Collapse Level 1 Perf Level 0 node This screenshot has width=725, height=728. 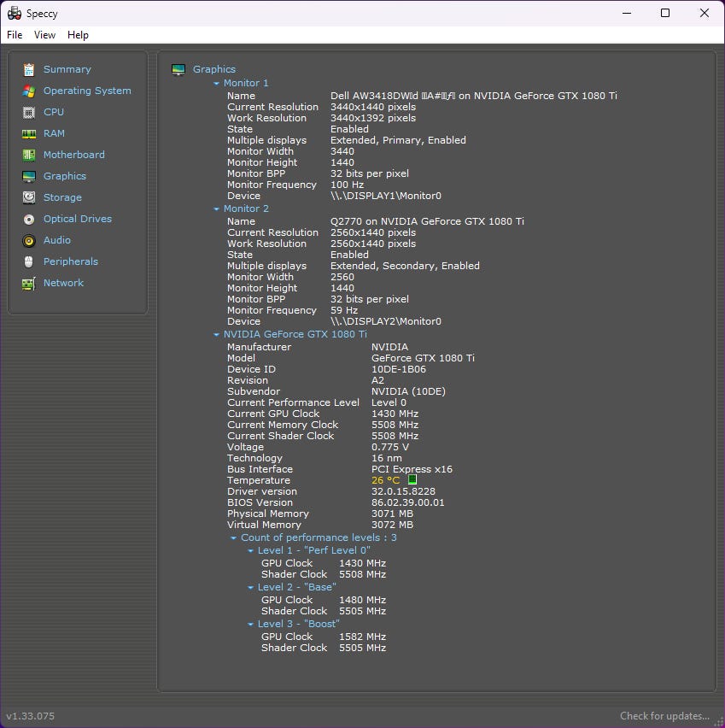[x=251, y=550]
